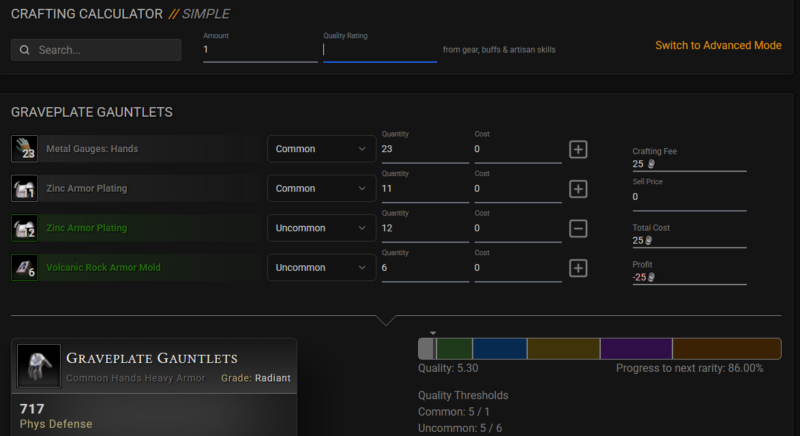Click the Uncommon Zinc Armor Plating icon
Viewport: 800px width, 436px height.
[24, 228]
